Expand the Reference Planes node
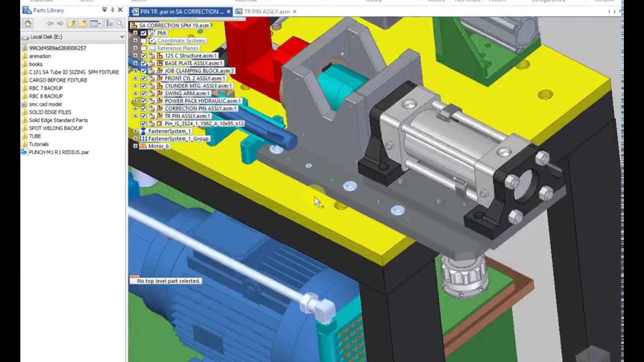Image resolution: width=644 pixels, height=362 pixels. point(135,48)
